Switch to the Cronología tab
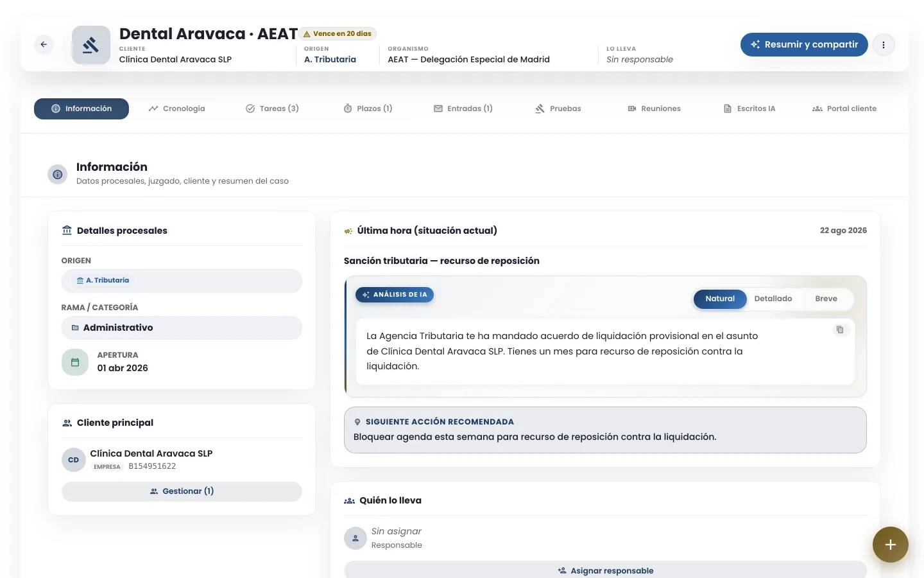 pyautogui.click(x=176, y=109)
